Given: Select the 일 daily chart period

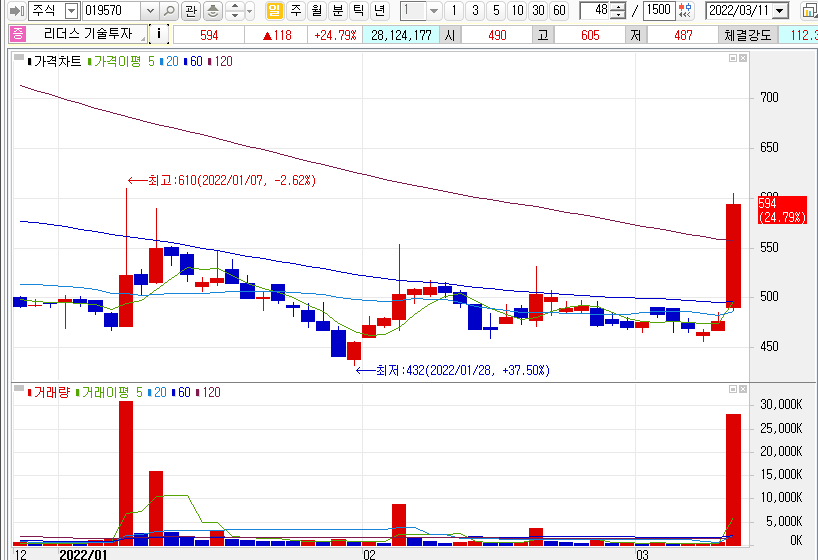Looking at the screenshot, I should [x=274, y=10].
